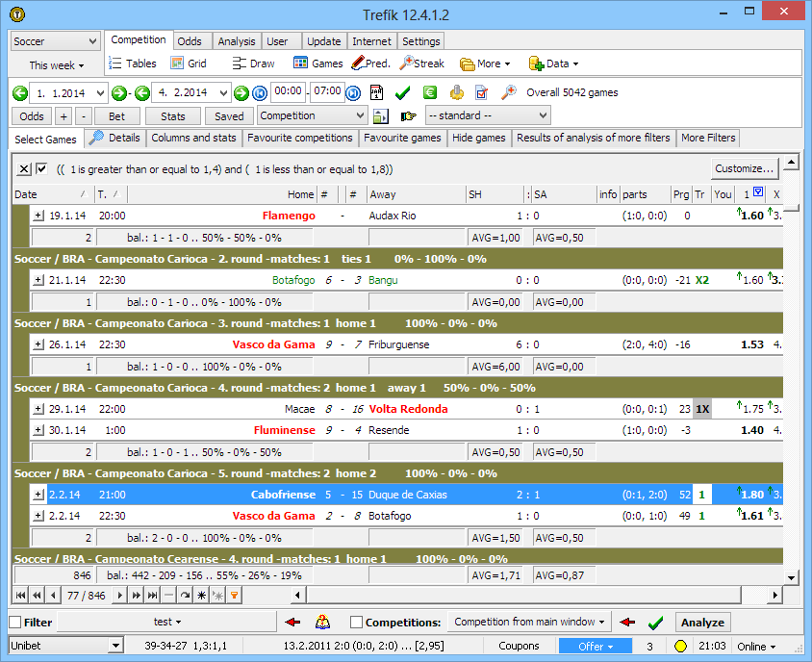Switch to the Update tab
812x662 pixels.
[323, 41]
